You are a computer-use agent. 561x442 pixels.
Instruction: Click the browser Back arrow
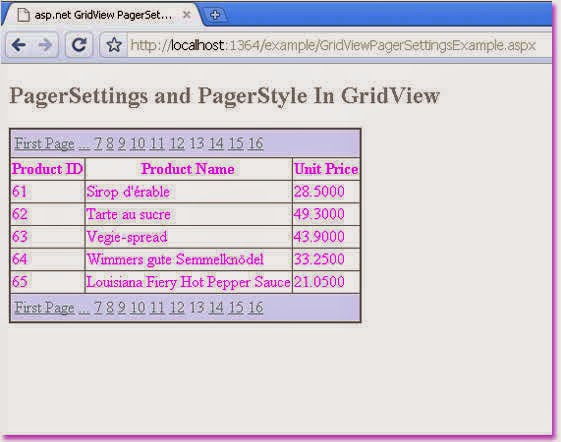click(x=19, y=45)
